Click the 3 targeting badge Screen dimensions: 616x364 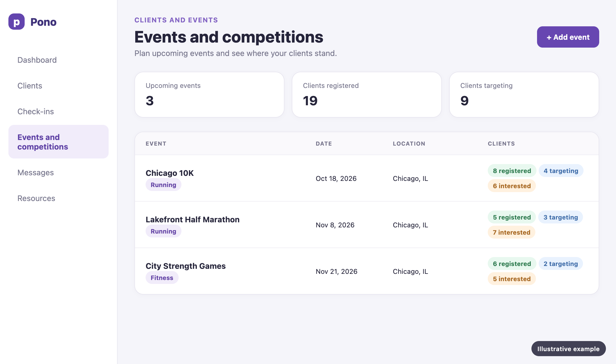point(561,217)
